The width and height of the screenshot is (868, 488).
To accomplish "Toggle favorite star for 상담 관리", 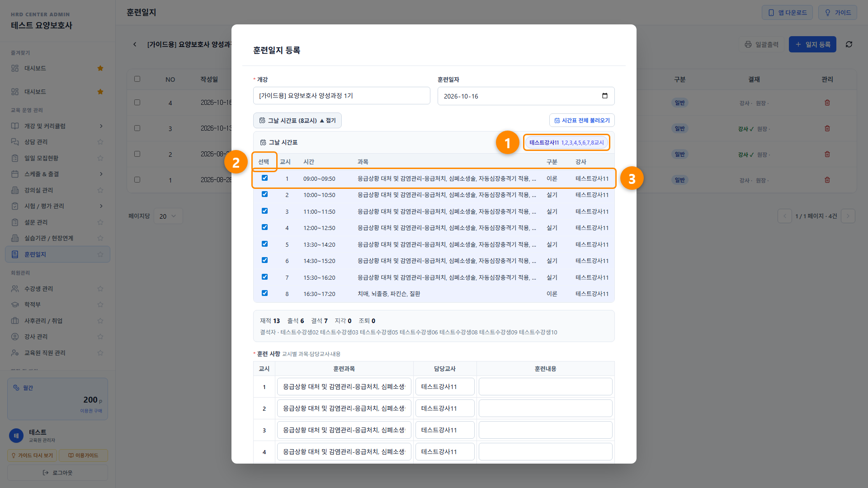I will point(100,142).
